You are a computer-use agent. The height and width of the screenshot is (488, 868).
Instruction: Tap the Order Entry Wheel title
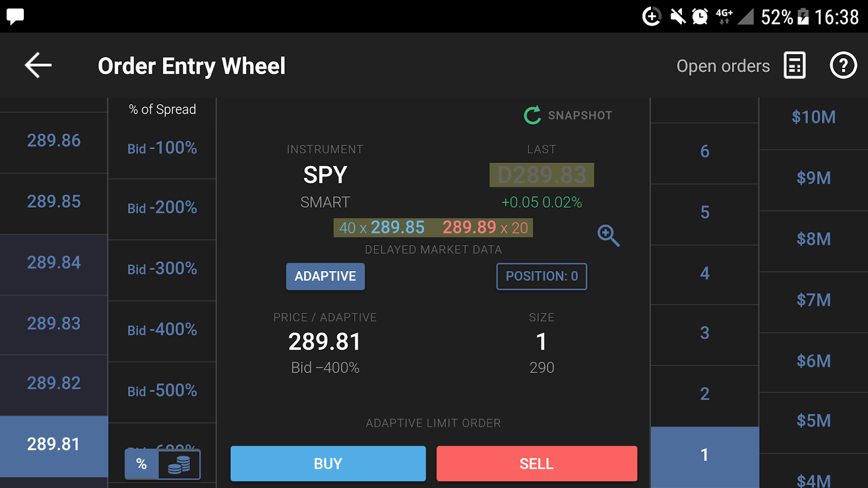point(192,66)
